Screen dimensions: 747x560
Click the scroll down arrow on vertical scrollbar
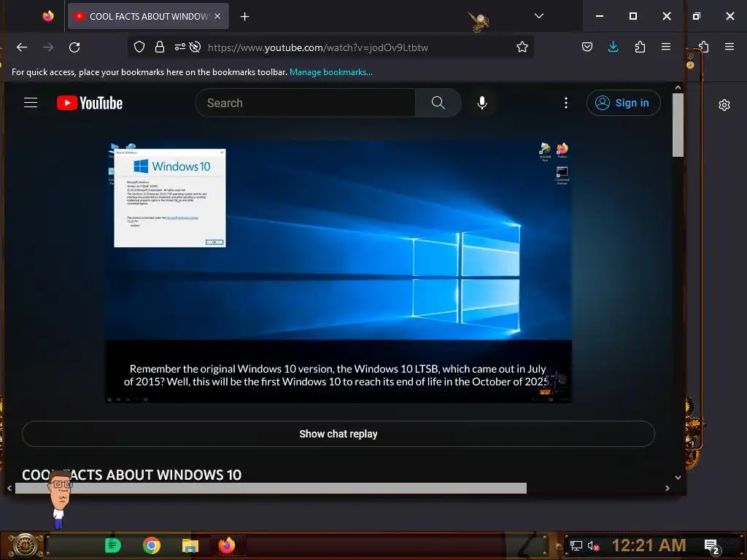coord(678,477)
